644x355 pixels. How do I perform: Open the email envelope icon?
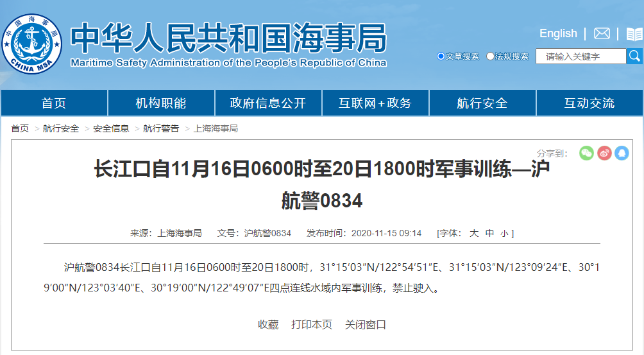(x=602, y=33)
